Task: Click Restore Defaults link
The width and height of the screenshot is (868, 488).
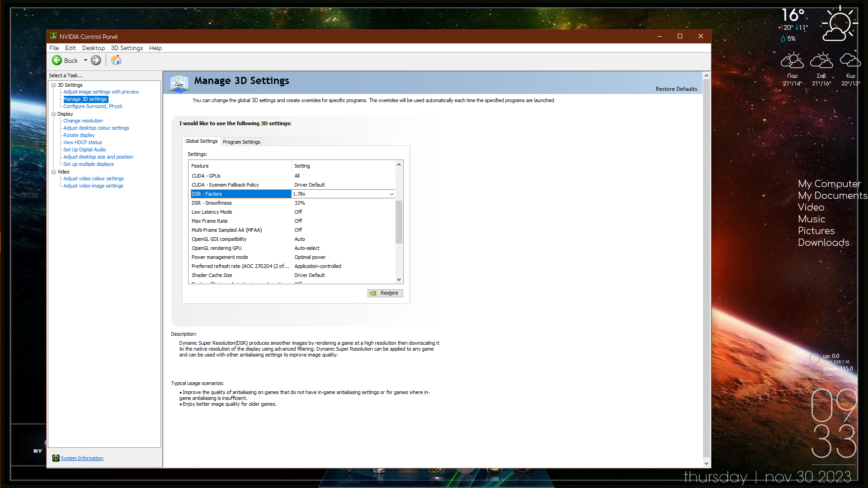Action: point(676,89)
